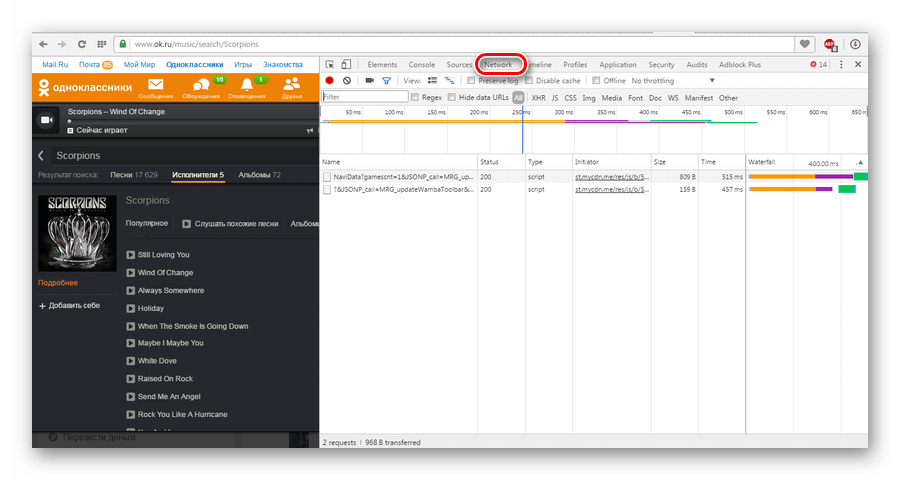This screenshot has width=900, height=480.
Task: Clear the network log
Action: (346, 80)
